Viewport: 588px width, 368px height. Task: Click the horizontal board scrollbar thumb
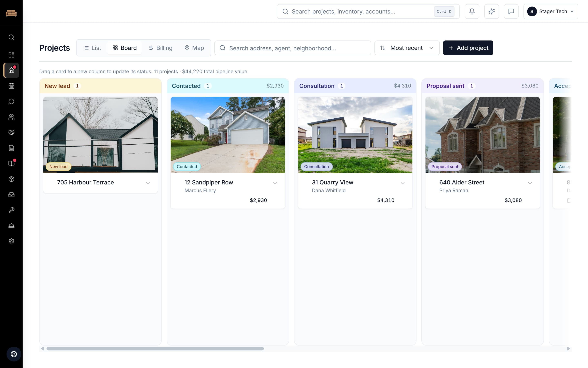(x=155, y=349)
